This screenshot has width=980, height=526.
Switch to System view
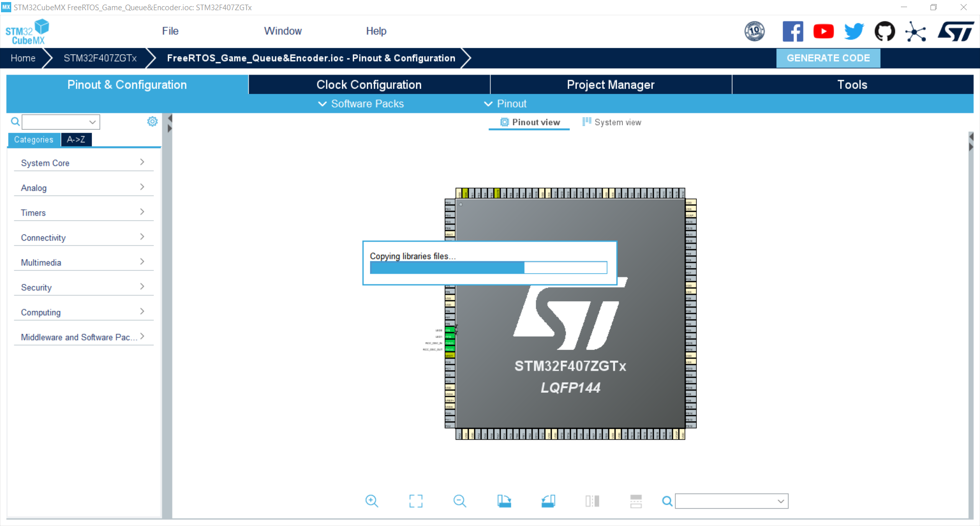[611, 122]
